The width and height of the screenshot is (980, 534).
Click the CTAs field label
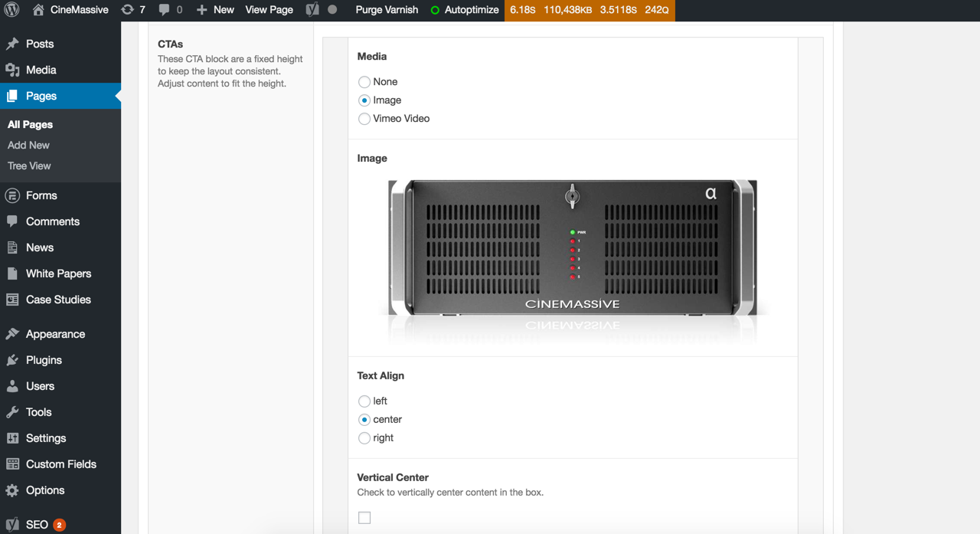coord(170,44)
